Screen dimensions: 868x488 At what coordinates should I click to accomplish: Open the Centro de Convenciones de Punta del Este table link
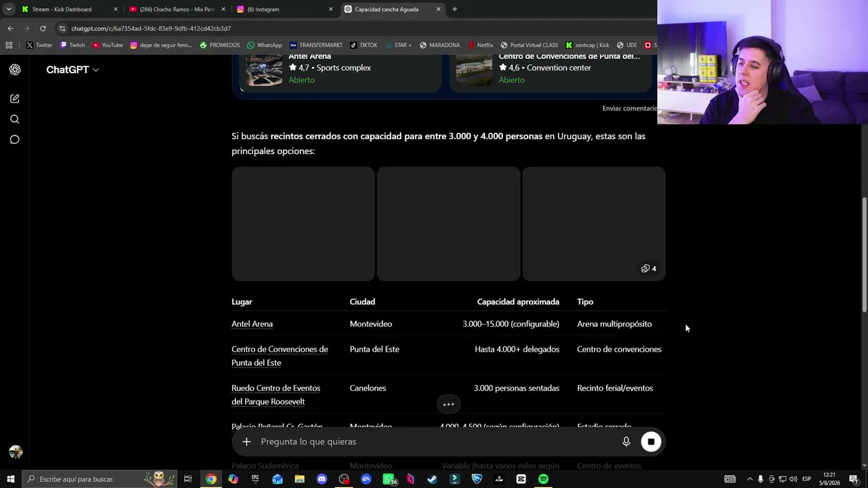click(x=279, y=356)
